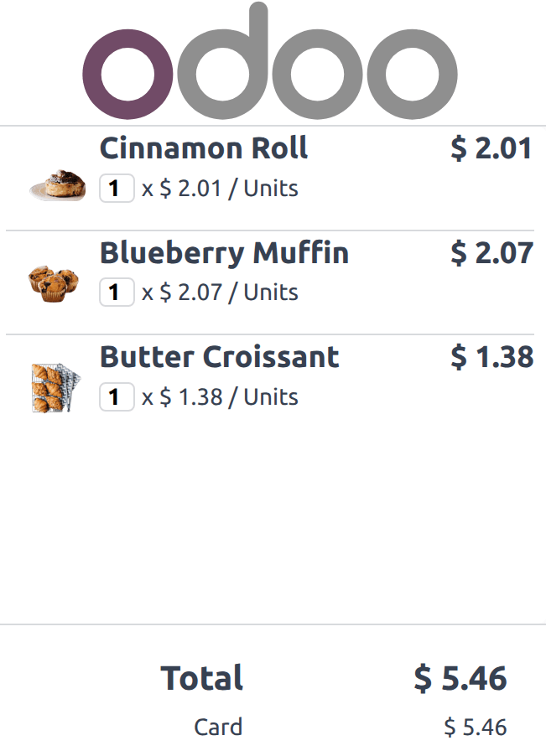This screenshot has height=756, width=546.
Task: Click the Butter Croissant product name
Action: (x=219, y=357)
